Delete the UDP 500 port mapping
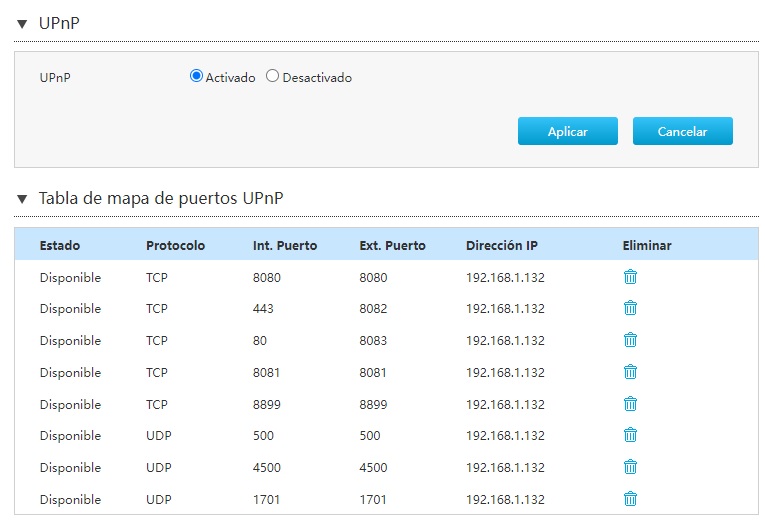 (x=630, y=435)
